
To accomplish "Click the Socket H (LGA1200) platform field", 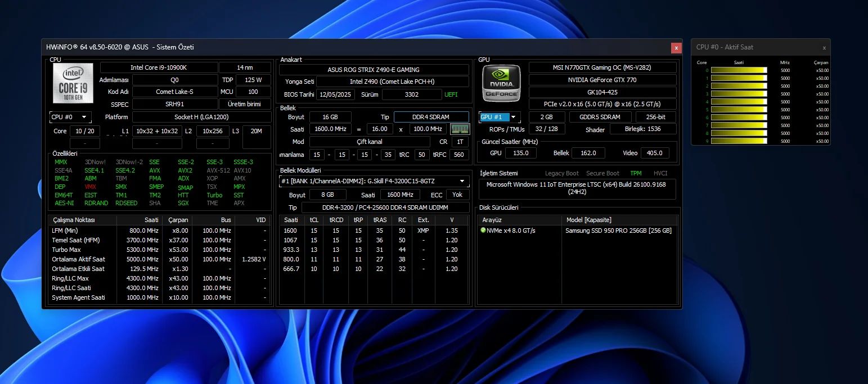I will pyautogui.click(x=201, y=117).
